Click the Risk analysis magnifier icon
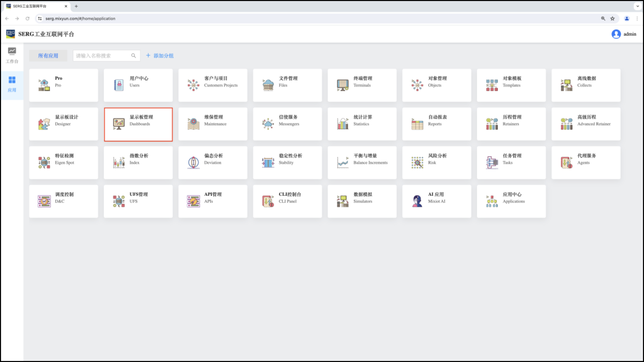Image resolution: width=644 pixels, height=362 pixels. pos(417,162)
